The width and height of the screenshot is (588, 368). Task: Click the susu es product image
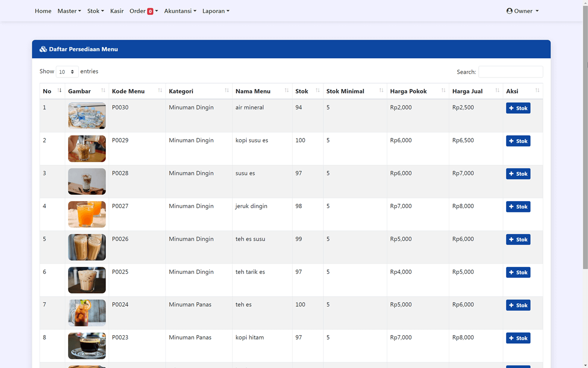pyautogui.click(x=87, y=182)
